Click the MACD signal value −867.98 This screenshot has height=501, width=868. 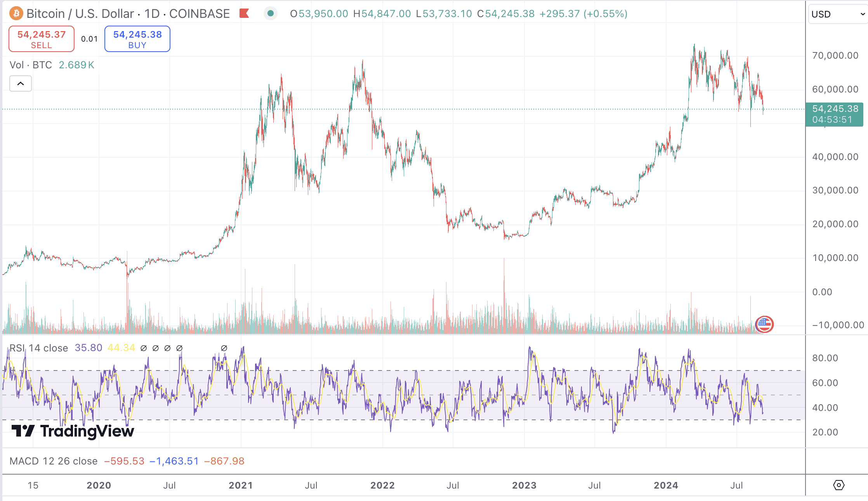tap(224, 461)
